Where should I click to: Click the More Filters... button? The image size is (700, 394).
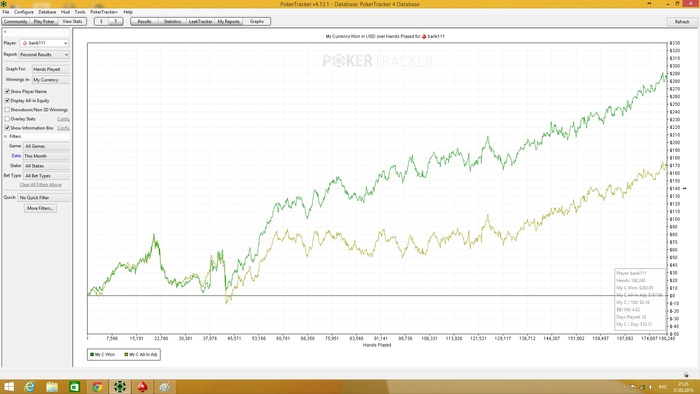point(40,208)
